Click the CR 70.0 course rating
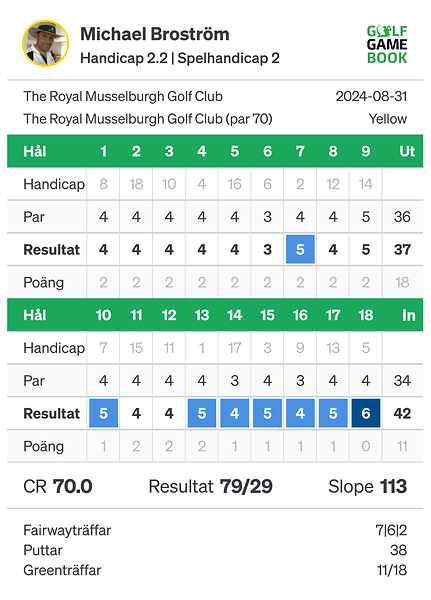 pyautogui.click(x=58, y=487)
